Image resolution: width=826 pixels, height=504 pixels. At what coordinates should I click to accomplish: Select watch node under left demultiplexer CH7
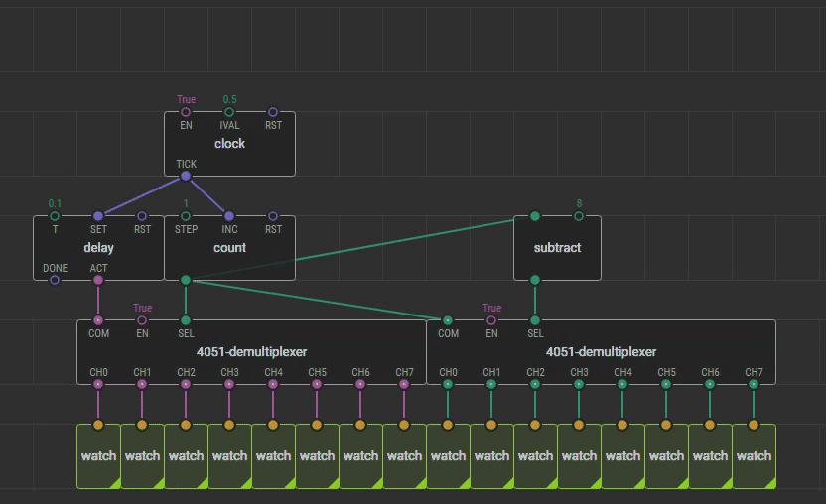coord(405,456)
